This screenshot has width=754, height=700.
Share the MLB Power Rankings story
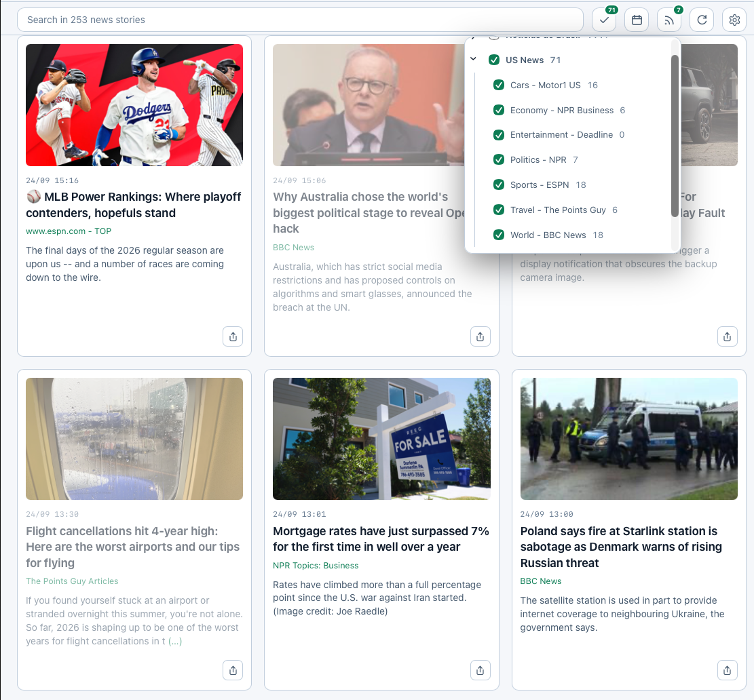(233, 336)
